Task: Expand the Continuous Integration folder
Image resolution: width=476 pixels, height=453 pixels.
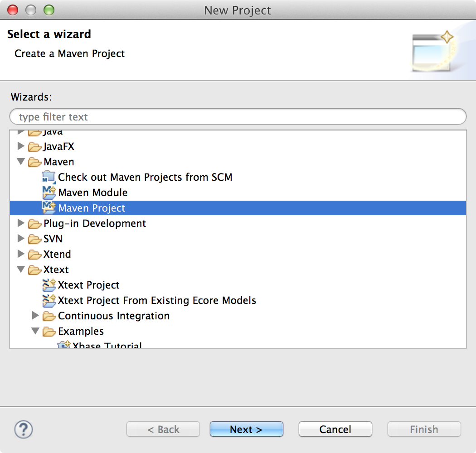Action: pos(35,316)
